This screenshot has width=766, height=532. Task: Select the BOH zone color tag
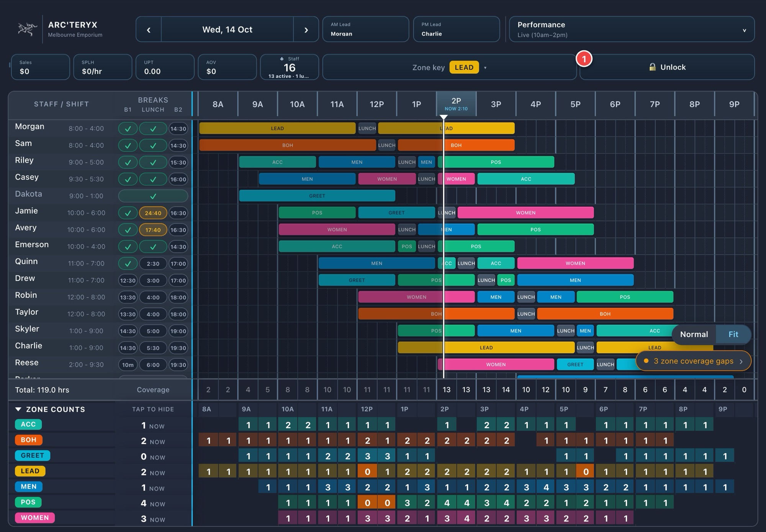[x=28, y=440]
